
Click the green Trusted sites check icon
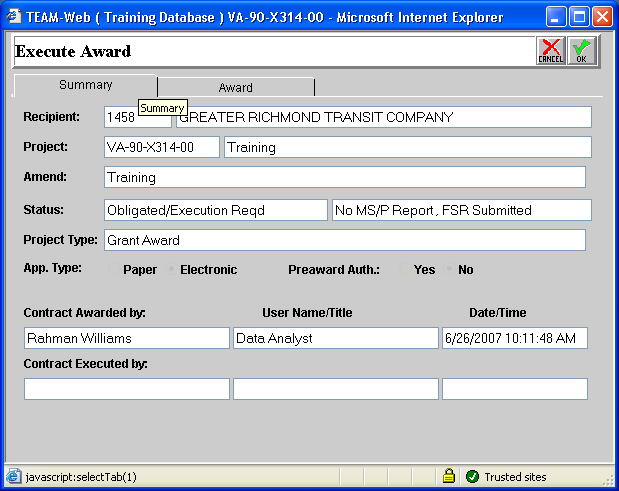click(x=472, y=477)
